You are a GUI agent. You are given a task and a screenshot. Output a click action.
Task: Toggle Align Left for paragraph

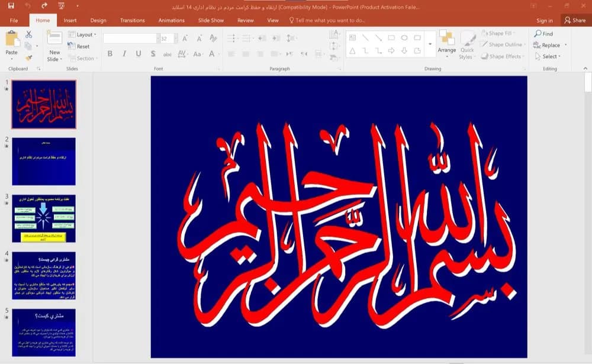[231, 54]
